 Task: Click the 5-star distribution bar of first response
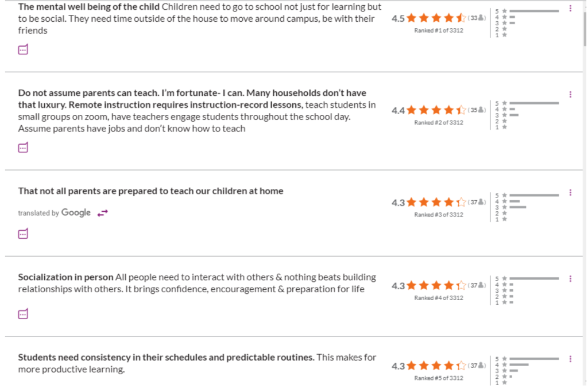(534, 11)
